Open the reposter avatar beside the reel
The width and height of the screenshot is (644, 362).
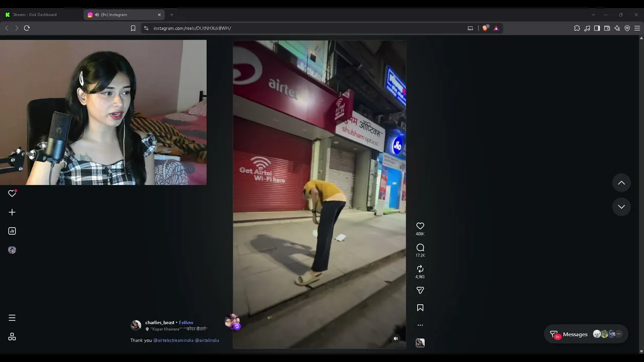point(232,322)
